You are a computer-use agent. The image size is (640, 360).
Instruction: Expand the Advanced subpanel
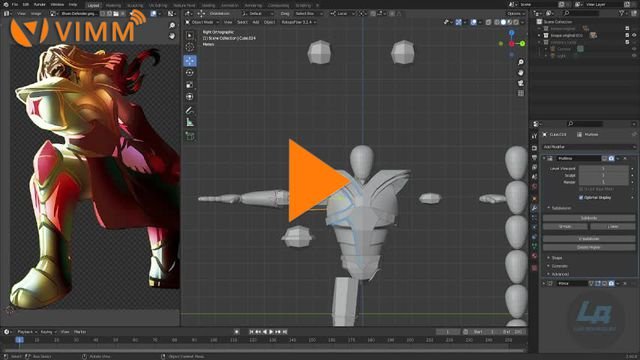pos(560,274)
